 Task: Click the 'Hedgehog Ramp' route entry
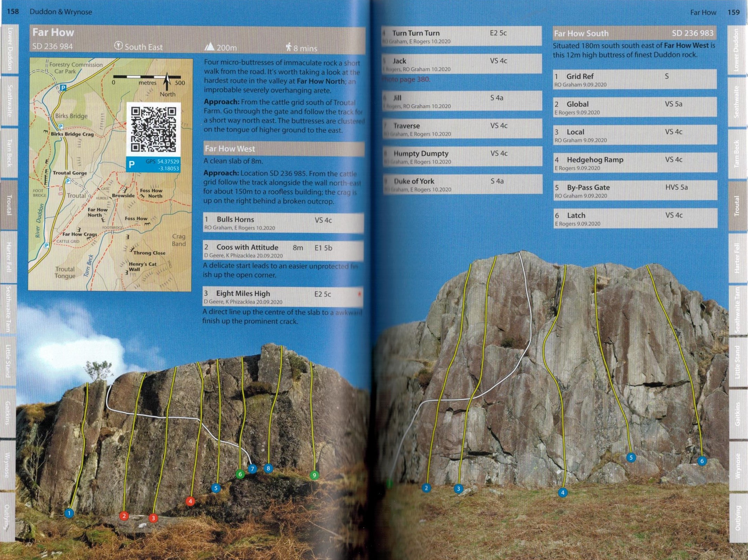click(x=635, y=163)
